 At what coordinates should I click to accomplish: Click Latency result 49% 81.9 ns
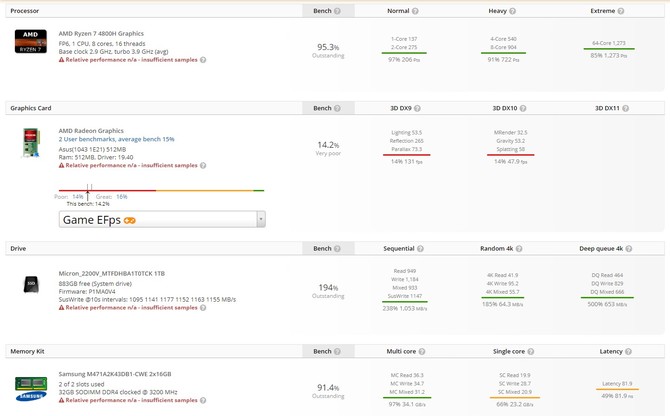(x=617, y=396)
